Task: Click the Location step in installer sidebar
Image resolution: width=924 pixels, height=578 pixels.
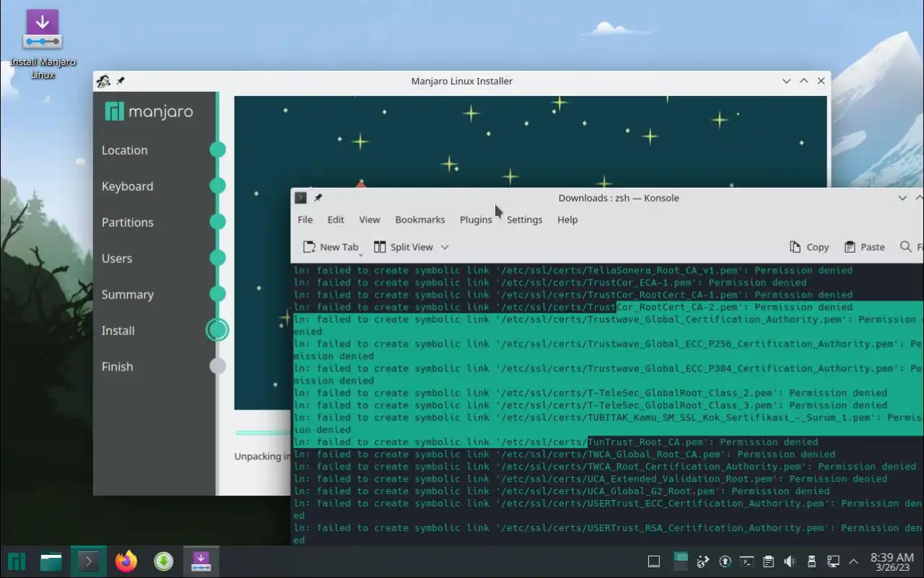Action: pos(124,150)
